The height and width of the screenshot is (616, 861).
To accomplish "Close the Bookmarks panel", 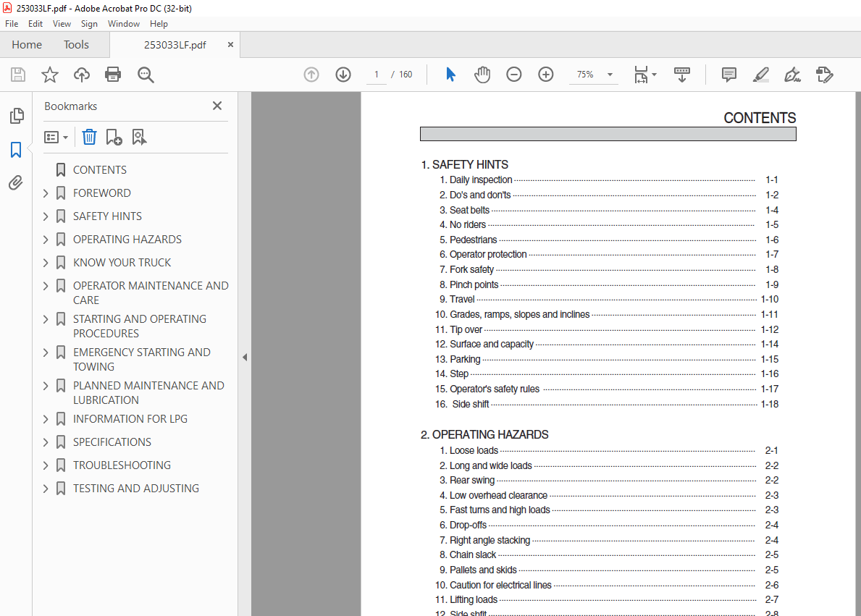I will click(x=217, y=106).
